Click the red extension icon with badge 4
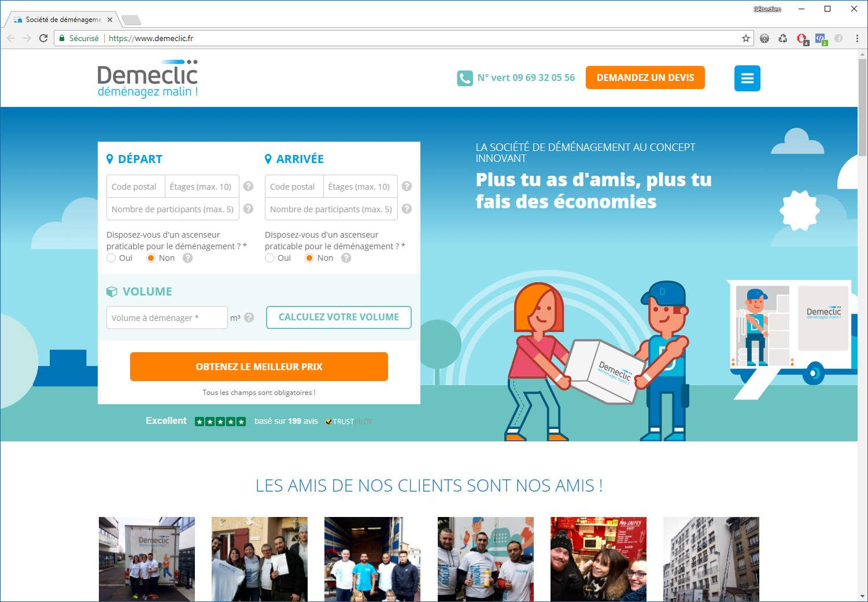 pyautogui.click(x=802, y=39)
